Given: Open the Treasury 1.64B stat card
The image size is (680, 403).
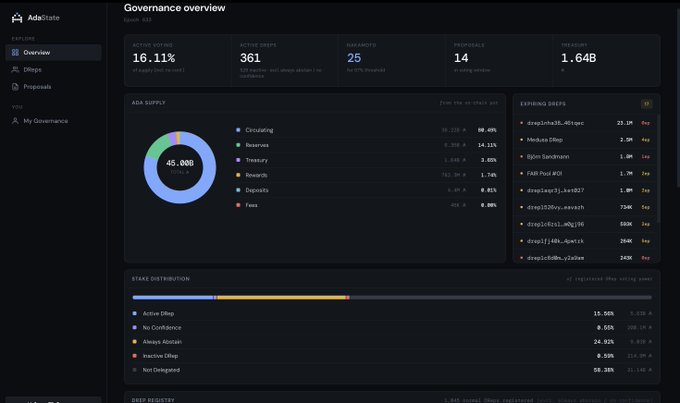Looking at the screenshot, I should pos(607,61).
